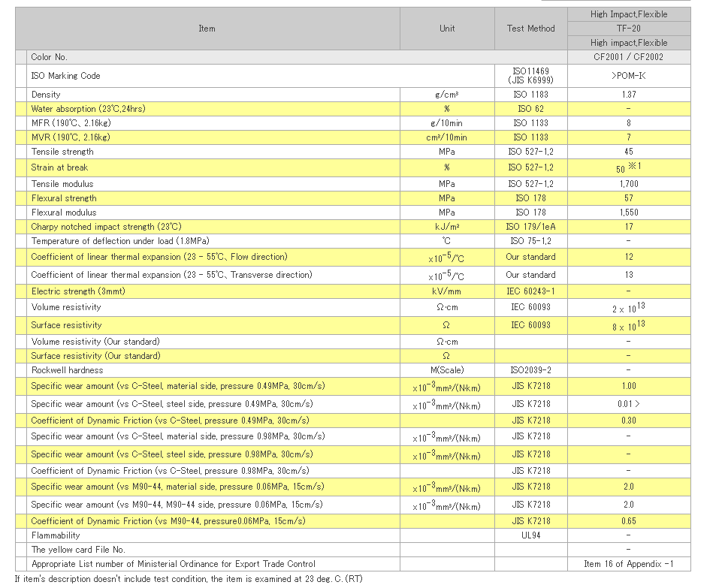
Task: Click the 'Color No.' row label
Action: coord(50,57)
